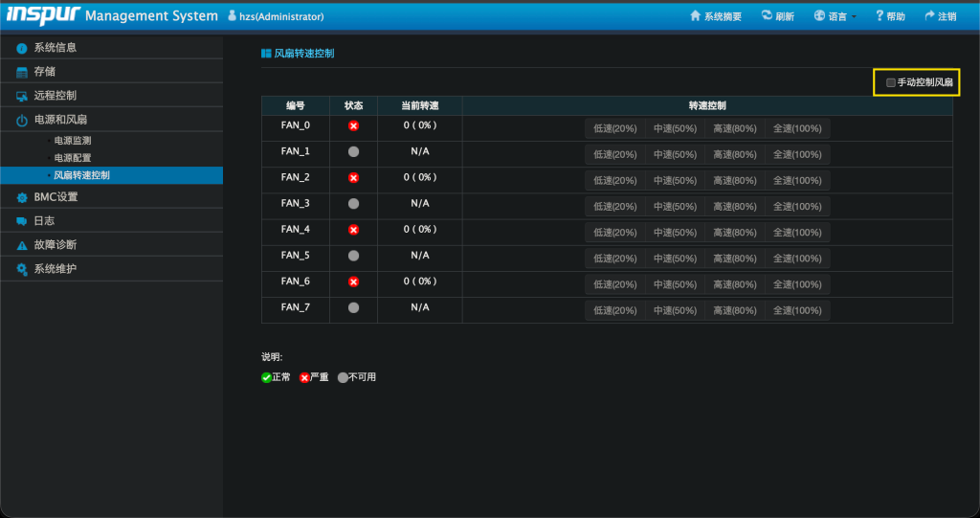Open BMC设置 menu in sidebar
This screenshot has height=518, width=980.
[112, 196]
